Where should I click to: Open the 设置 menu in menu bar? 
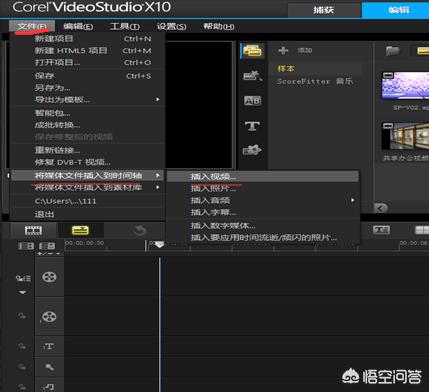coord(171,26)
